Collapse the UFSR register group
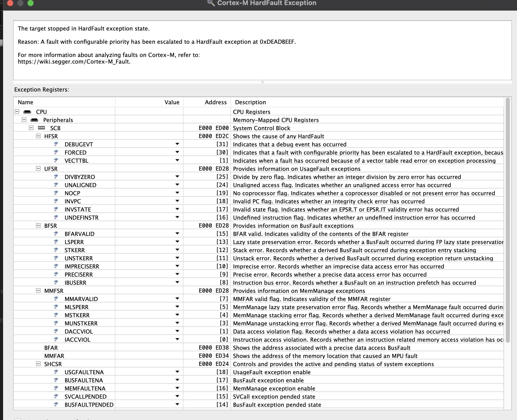The image size is (517, 420). coord(38,169)
